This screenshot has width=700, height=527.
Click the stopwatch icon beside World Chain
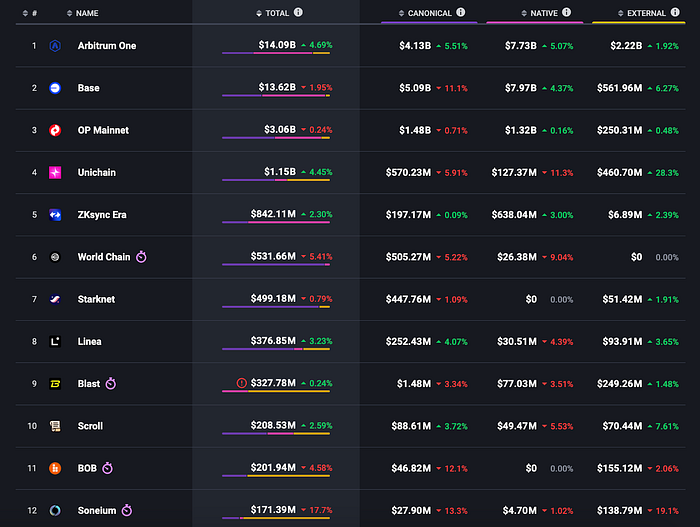click(141, 257)
